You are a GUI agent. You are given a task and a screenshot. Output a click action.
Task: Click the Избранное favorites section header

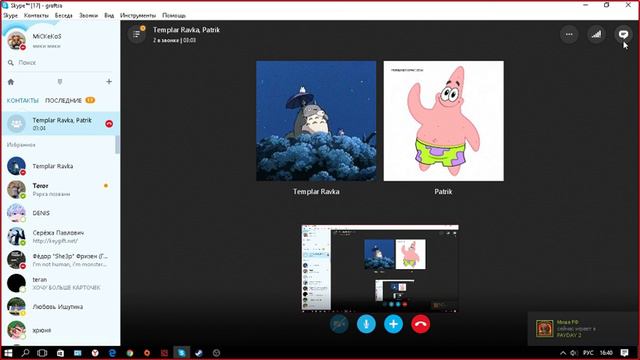pos(21,145)
